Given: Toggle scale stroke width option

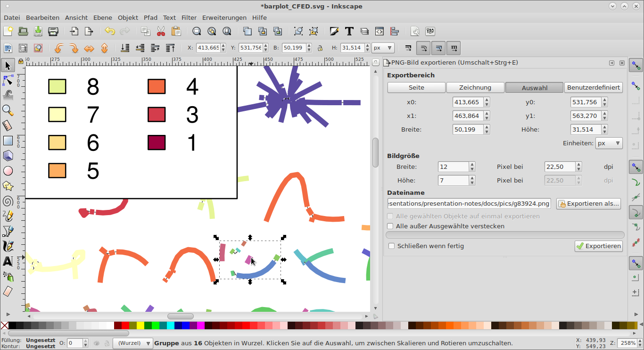Looking at the screenshot, I should [x=408, y=48].
